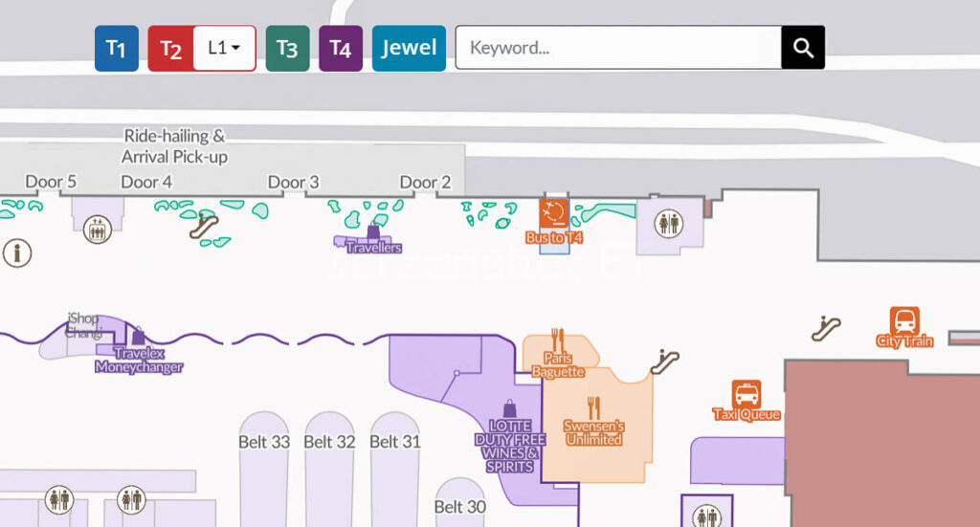
Task: Click the Lotte Duty Free shop icon
Action: click(510, 409)
